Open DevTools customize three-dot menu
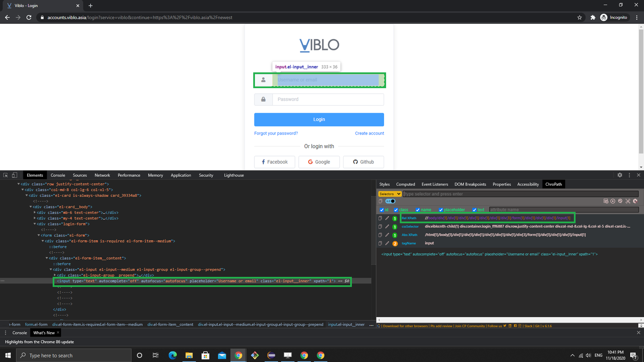This screenshot has width=644, height=362. [629, 175]
